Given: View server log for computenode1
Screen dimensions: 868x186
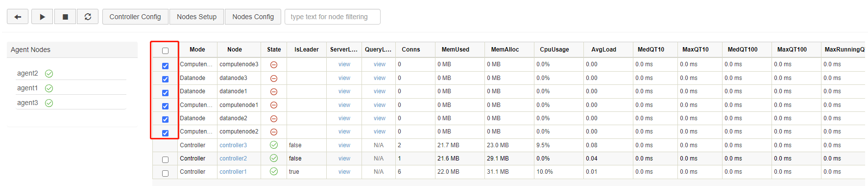Looking at the screenshot, I should click(344, 105).
